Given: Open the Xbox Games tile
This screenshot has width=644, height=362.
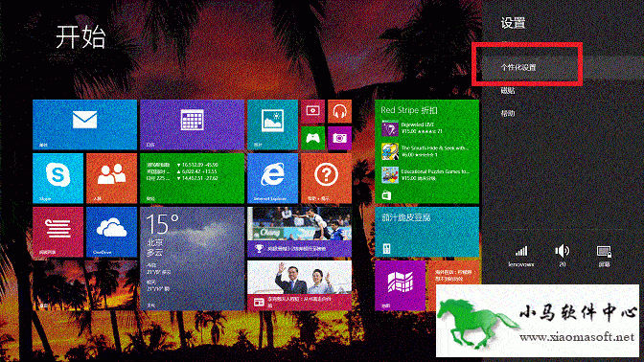Looking at the screenshot, I should coord(312,138).
